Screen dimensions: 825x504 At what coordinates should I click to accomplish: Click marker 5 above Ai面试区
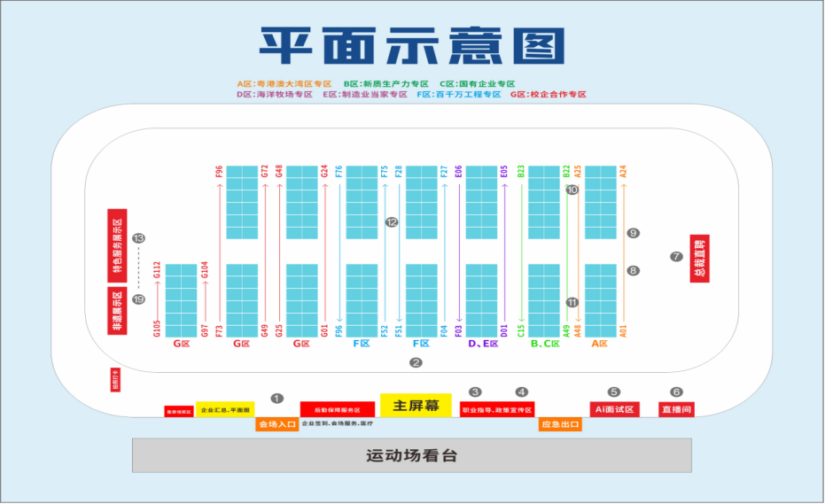click(614, 392)
